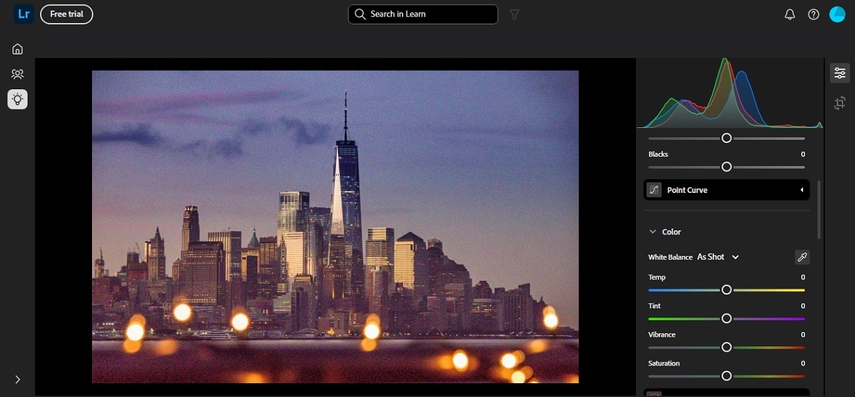The height and width of the screenshot is (397, 855).
Task: Click the Temp value 0
Action: (x=803, y=277)
